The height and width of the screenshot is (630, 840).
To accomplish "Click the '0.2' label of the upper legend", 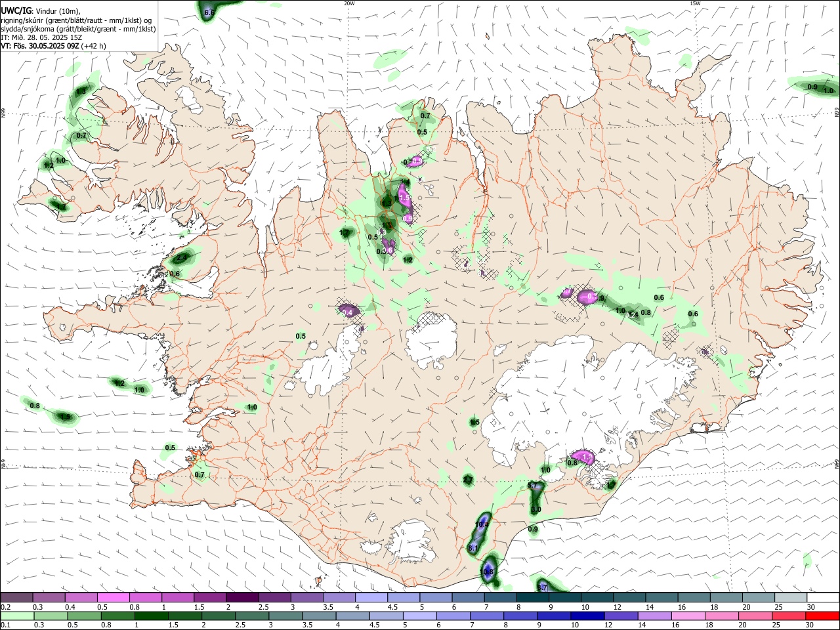I will (x=5, y=607).
